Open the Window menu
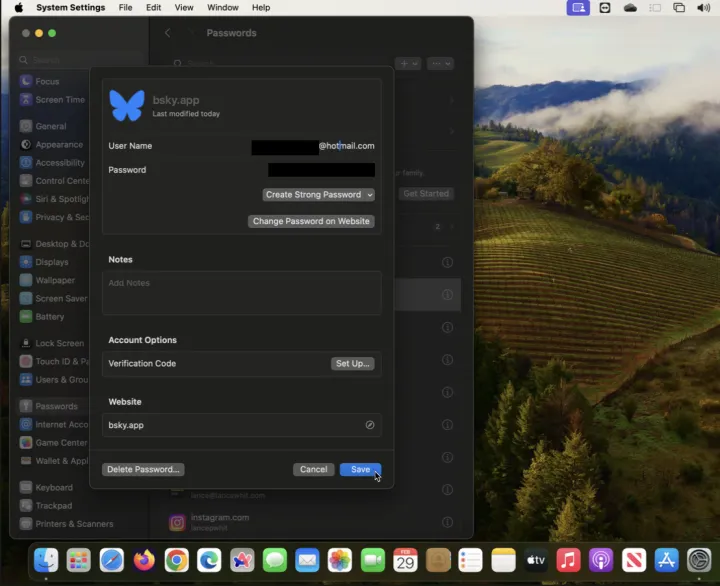The width and height of the screenshot is (720, 586). (x=222, y=8)
